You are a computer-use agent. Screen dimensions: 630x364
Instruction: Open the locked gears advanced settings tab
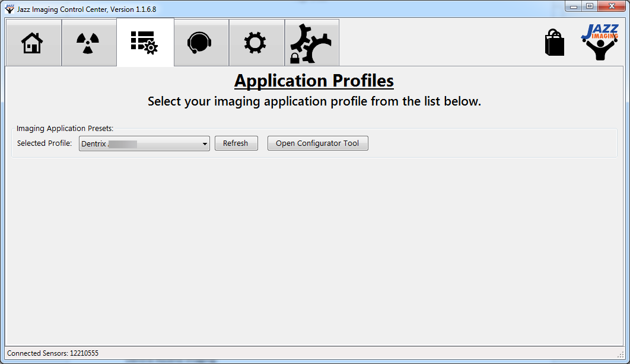[311, 43]
